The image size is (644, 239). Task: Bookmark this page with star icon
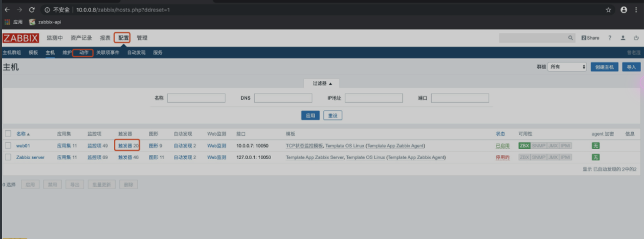click(x=608, y=10)
